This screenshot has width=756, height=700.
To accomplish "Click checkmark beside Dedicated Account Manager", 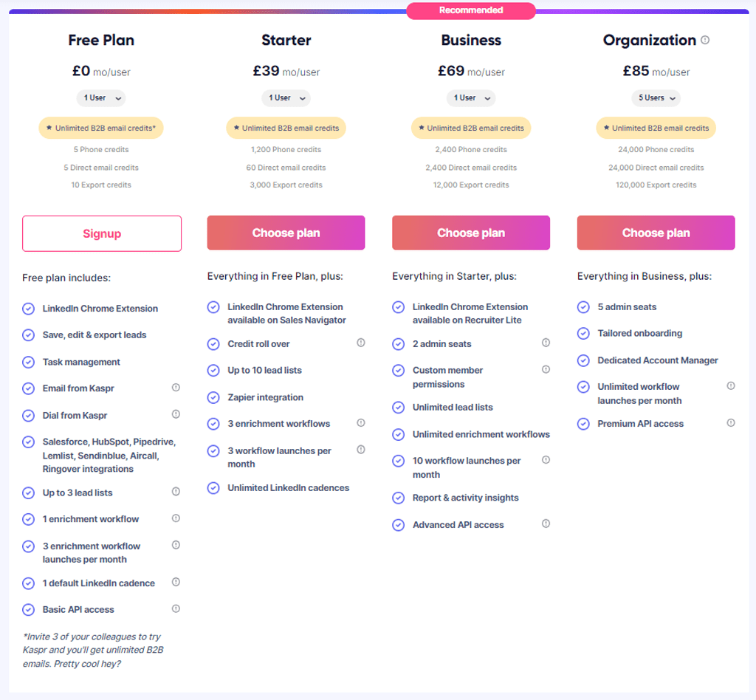I will click(x=583, y=360).
